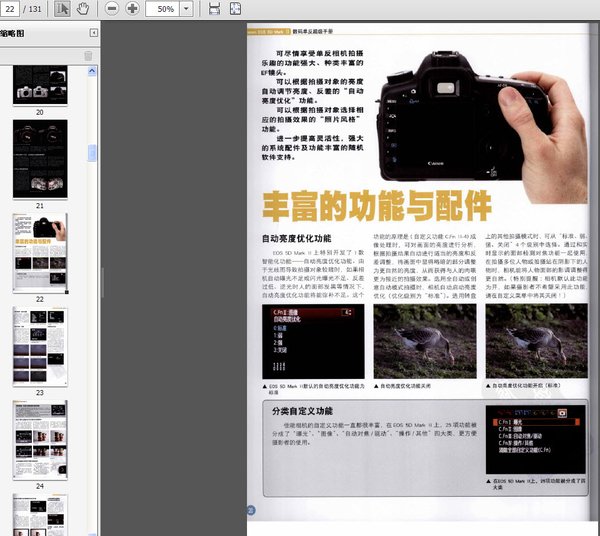Click the right goose photo
600x536 pixels.
536,341
